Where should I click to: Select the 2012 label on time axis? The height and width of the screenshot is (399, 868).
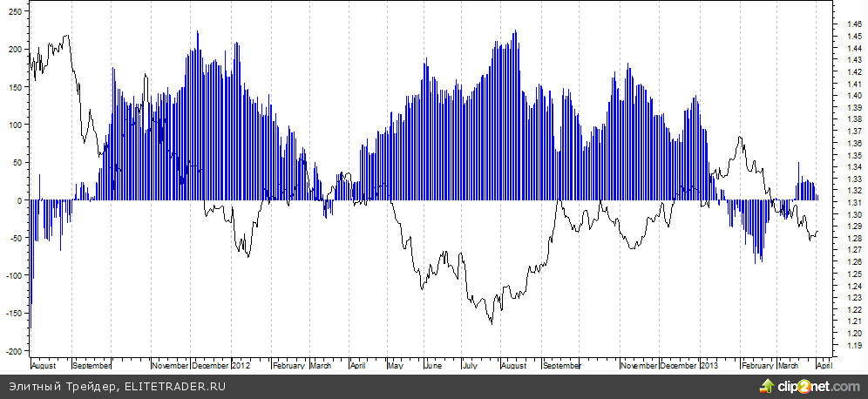pos(241,367)
